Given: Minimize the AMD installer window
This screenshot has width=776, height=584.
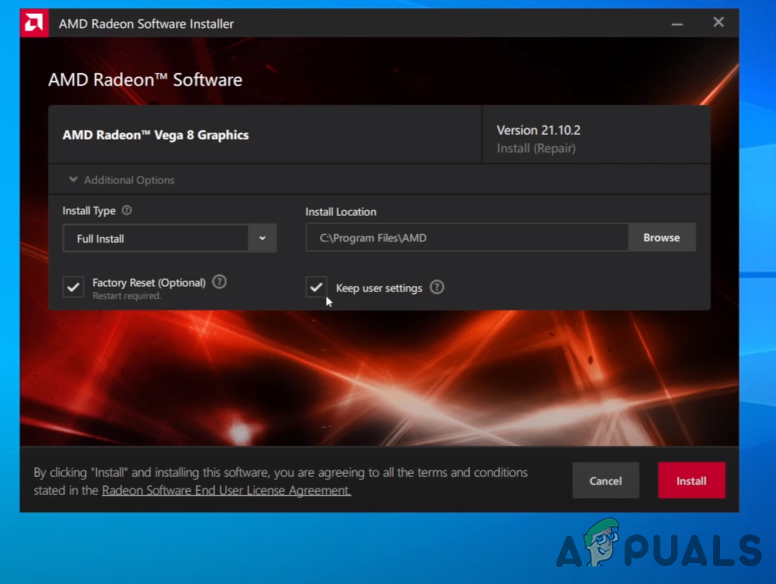Looking at the screenshot, I should (677, 23).
